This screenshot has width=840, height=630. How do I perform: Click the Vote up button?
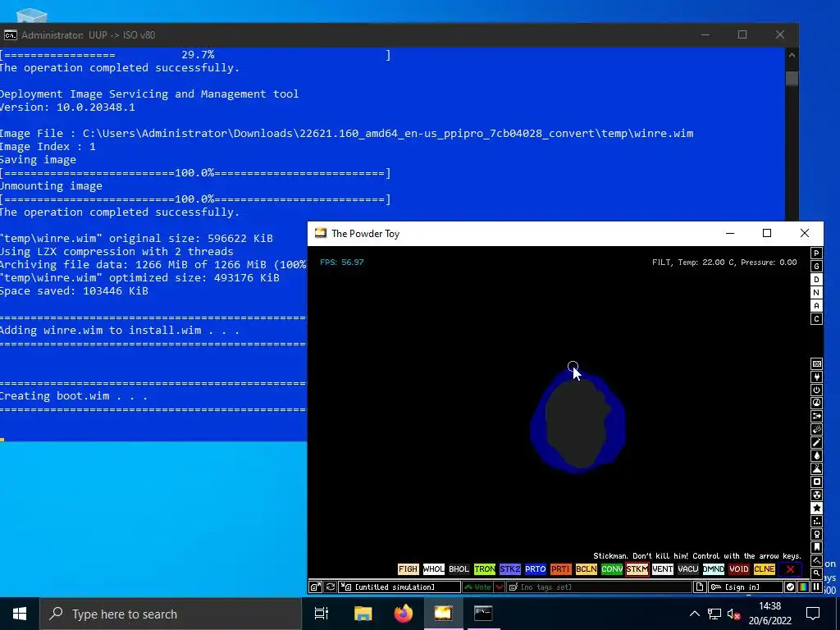[x=478, y=587]
